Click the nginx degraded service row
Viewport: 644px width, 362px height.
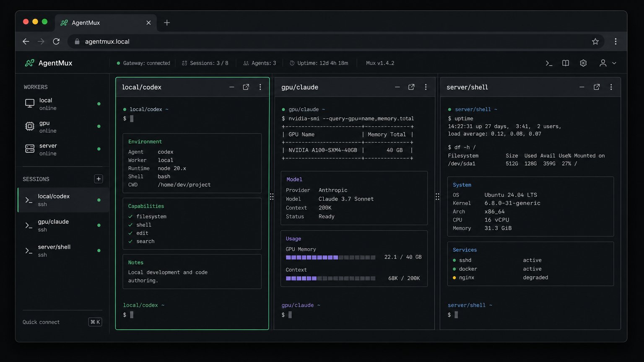[x=501, y=277]
